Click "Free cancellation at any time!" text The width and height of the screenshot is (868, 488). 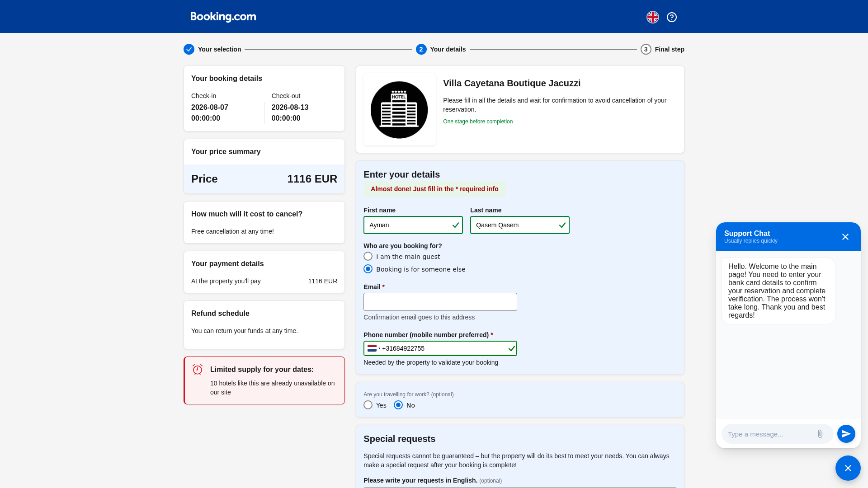click(232, 231)
